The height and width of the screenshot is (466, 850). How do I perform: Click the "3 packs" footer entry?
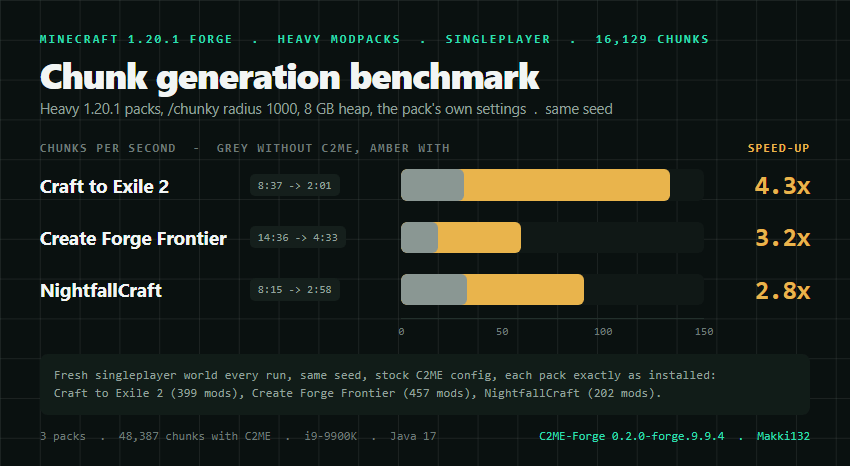pyautogui.click(x=63, y=436)
